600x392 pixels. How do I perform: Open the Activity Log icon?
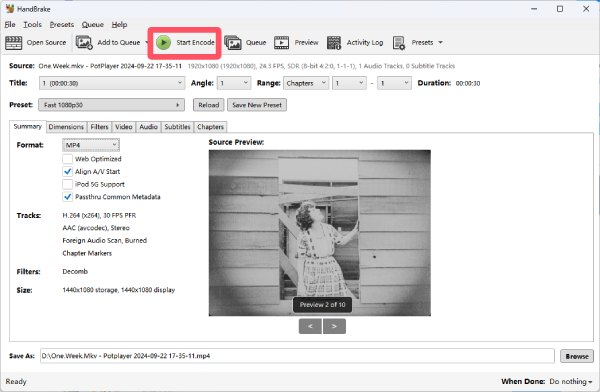[334, 42]
